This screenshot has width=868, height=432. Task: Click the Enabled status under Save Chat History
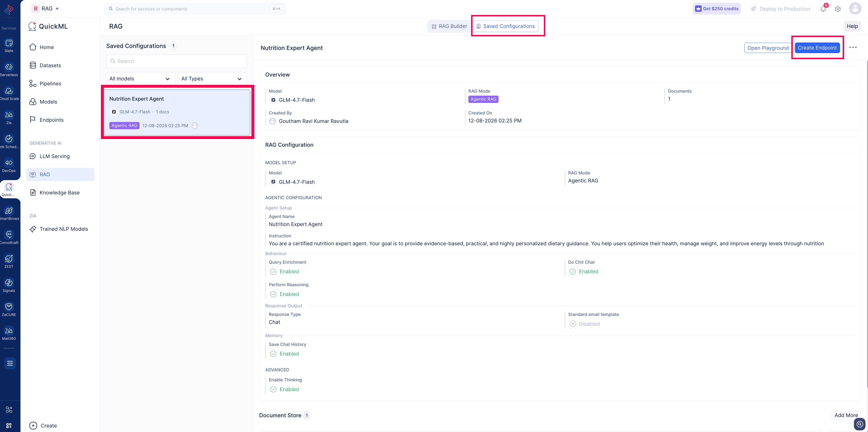(285, 354)
